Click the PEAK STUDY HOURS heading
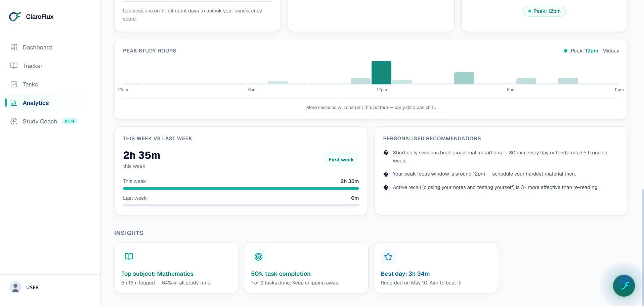The width and height of the screenshot is (644, 306). 149,51
